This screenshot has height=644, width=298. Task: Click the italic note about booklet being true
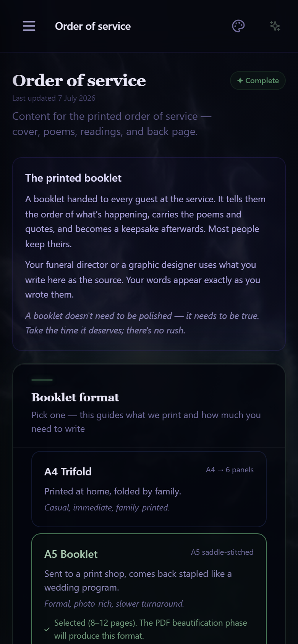(142, 323)
